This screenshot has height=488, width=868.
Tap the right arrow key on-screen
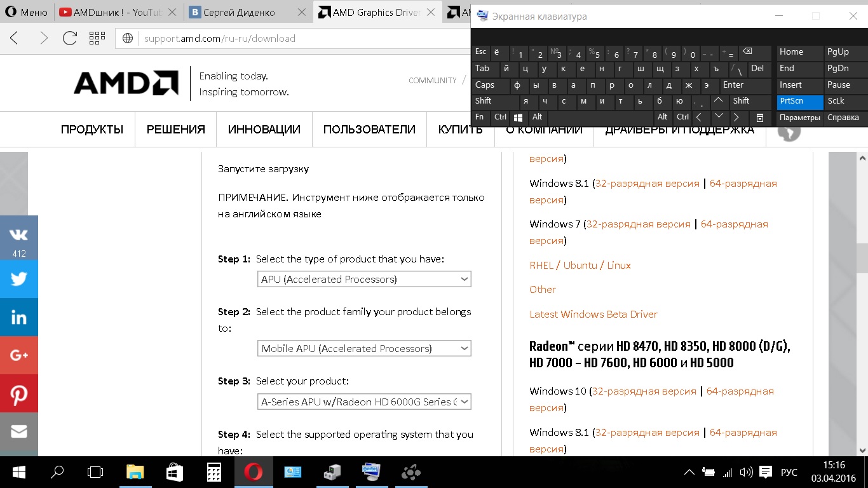point(736,117)
